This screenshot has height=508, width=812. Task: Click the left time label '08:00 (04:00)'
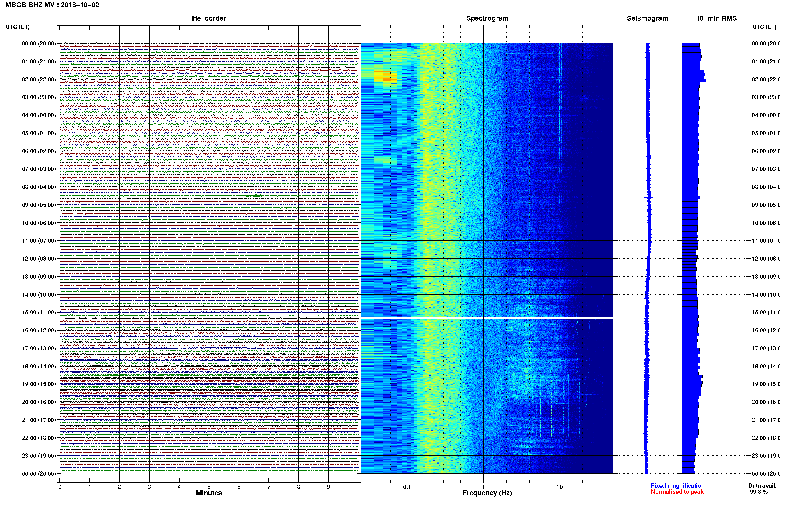39,187
